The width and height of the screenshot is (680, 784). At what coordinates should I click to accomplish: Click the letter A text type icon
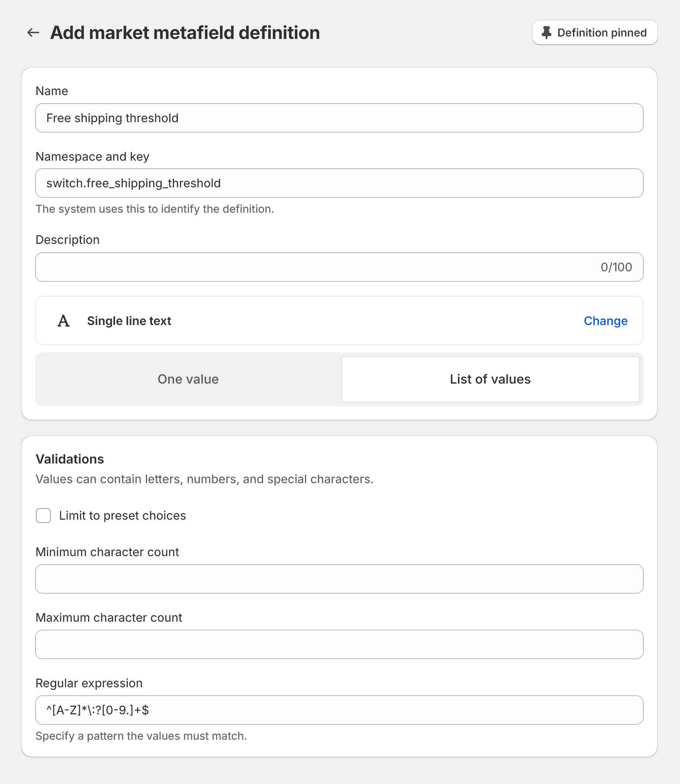(x=63, y=321)
